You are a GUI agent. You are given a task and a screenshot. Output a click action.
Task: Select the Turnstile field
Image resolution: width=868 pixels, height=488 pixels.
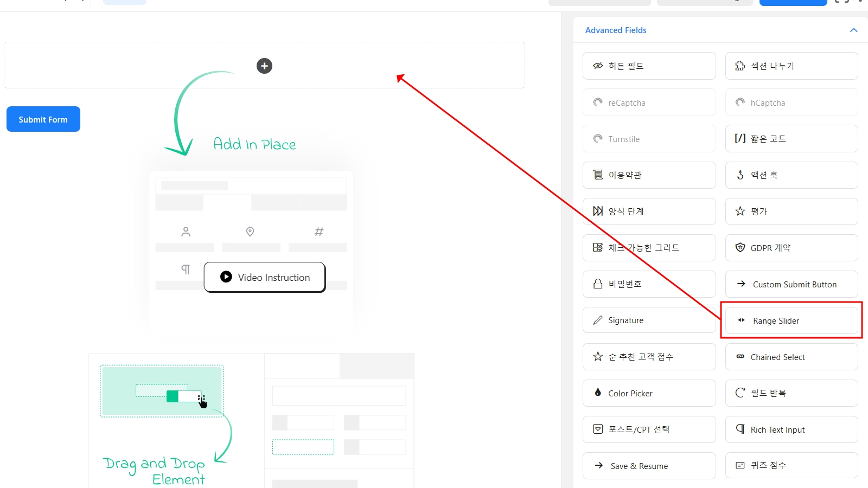pyautogui.click(x=649, y=139)
